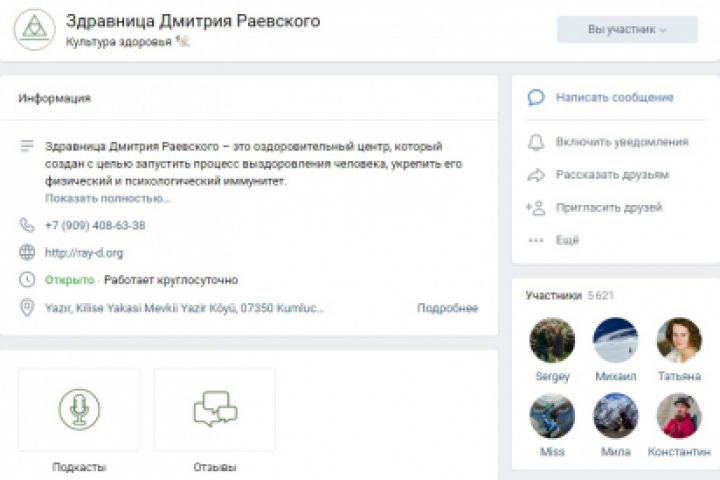720x480 pixels.
Task: Click the chat bubbles reviews icon
Action: pos(215,409)
